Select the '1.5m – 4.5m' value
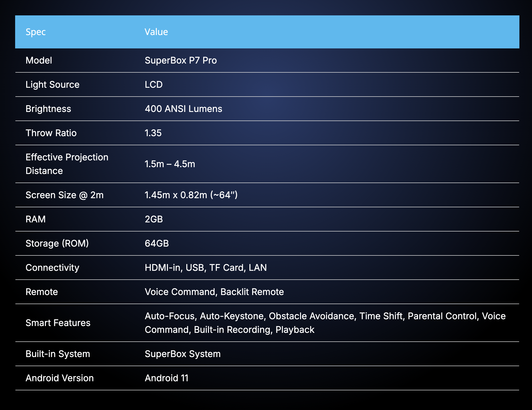 click(170, 164)
